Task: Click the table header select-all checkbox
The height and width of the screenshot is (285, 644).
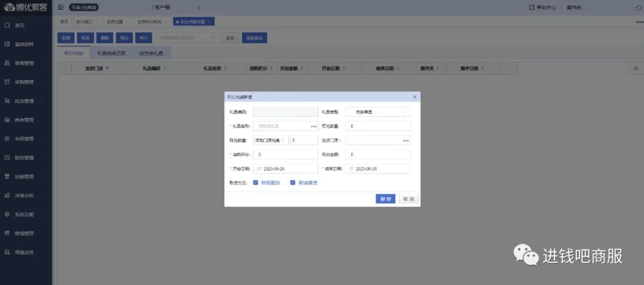Action: tap(64, 69)
